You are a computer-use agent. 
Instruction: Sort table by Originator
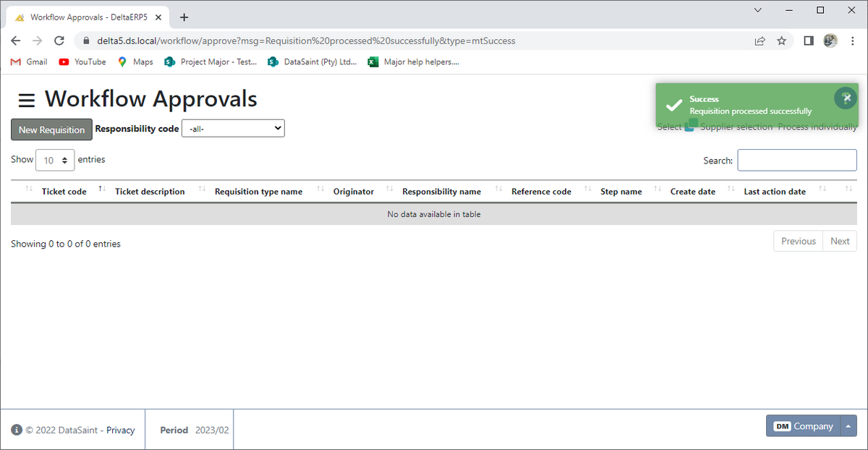[354, 192]
